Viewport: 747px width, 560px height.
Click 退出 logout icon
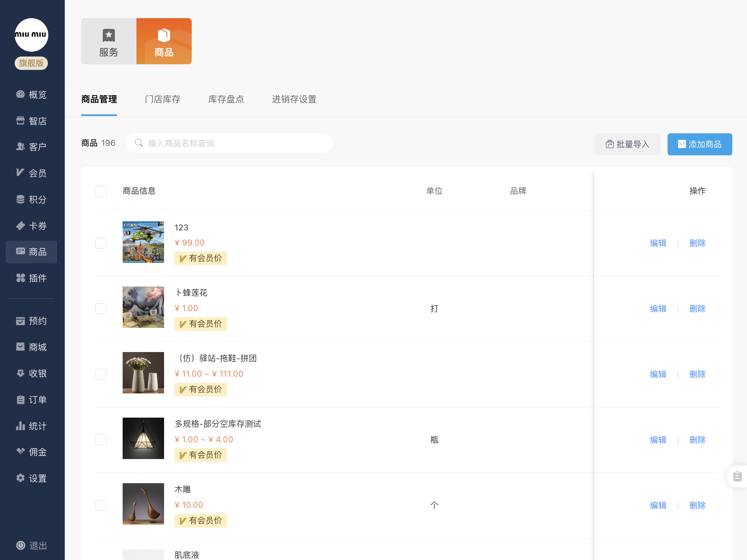point(20,545)
